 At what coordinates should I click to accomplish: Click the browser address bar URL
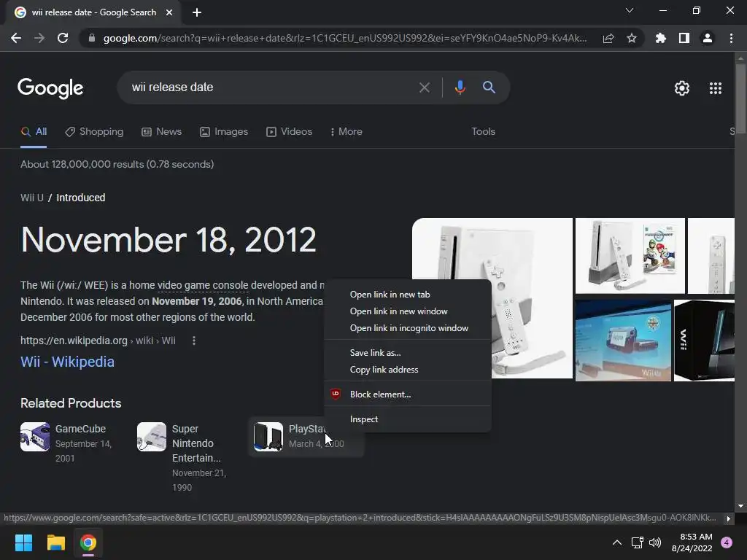pos(345,38)
